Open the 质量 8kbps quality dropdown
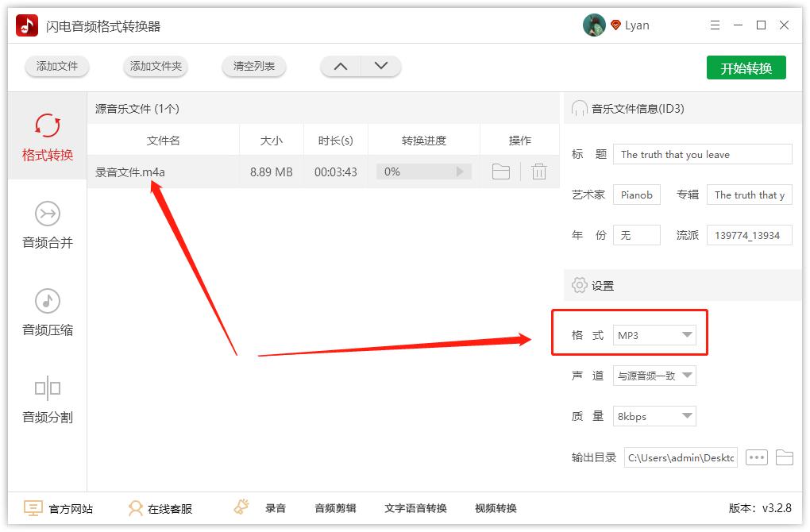 (654, 415)
